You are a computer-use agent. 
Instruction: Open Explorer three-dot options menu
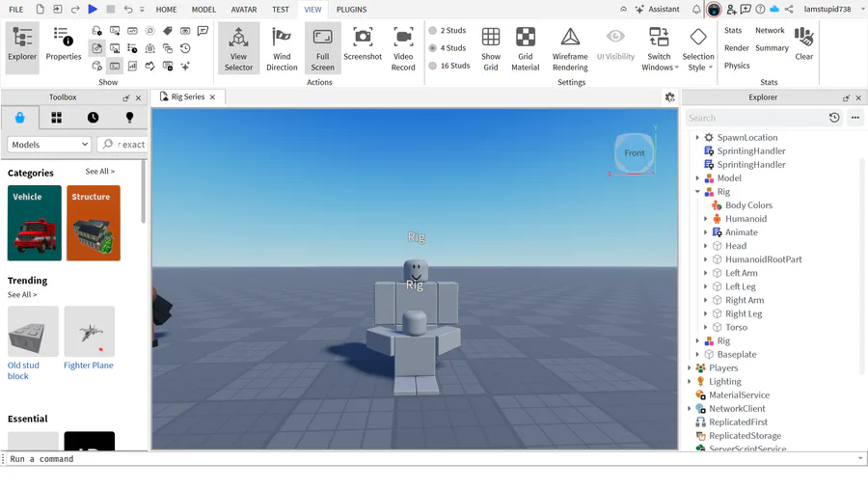[x=855, y=118]
